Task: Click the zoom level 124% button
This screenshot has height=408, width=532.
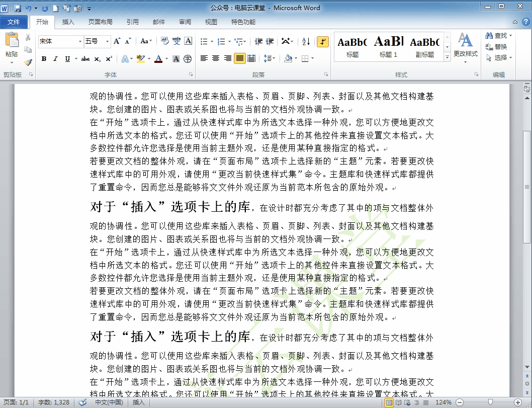Action: pos(443,402)
